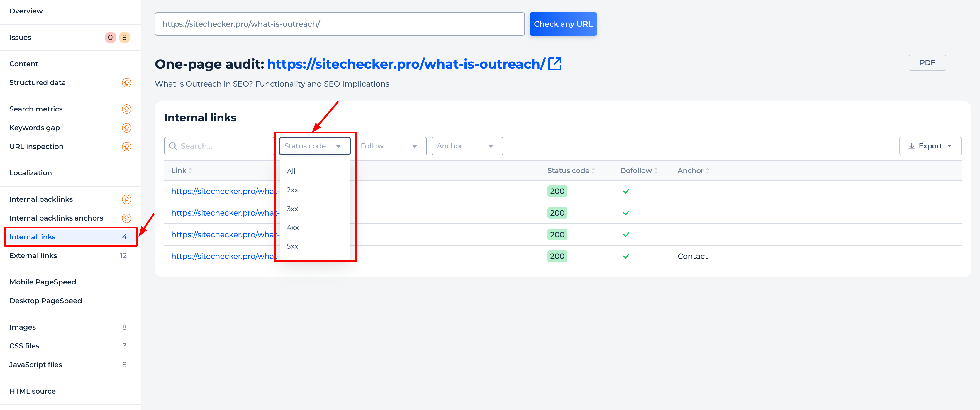The image size is (980, 410).
Task: Click the audited page URL heading link
Action: click(406, 64)
